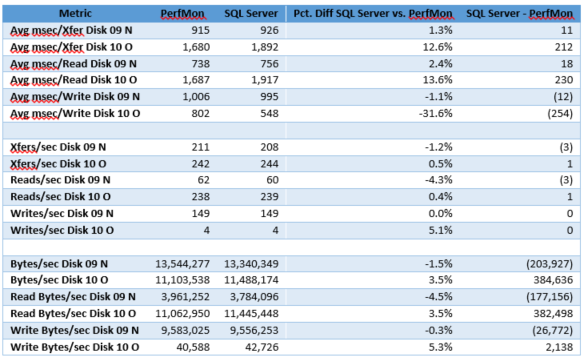Image resolution: width=587 pixels, height=361 pixels.
Task: Select the 5.1% Writes/sec Disk 10 O cell
Action: coord(441,230)
